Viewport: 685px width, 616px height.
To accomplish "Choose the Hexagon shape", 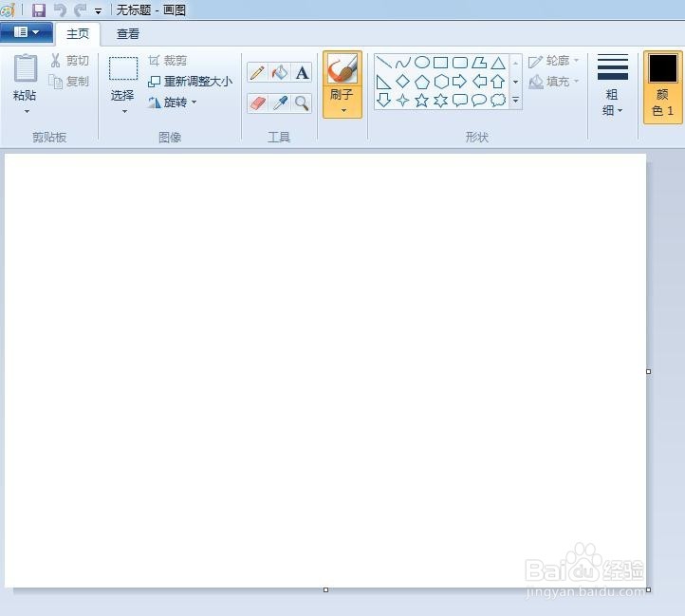I will [x=441, y=82].
